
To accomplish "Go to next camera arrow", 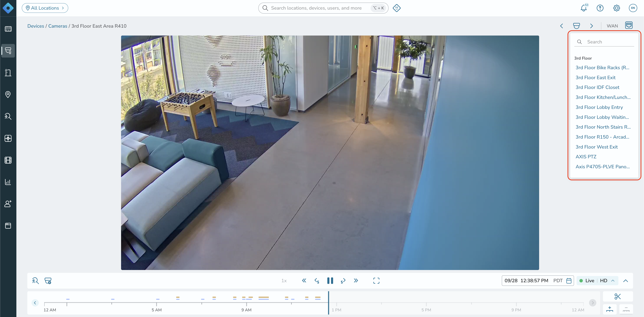I will [591, 26].
